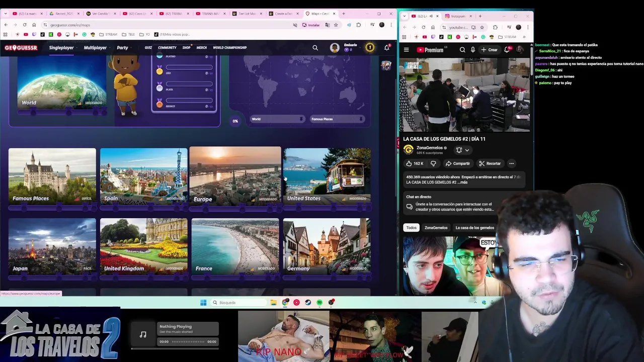
Task: Open the QUIZ menu item
Action: coord(148,48)
